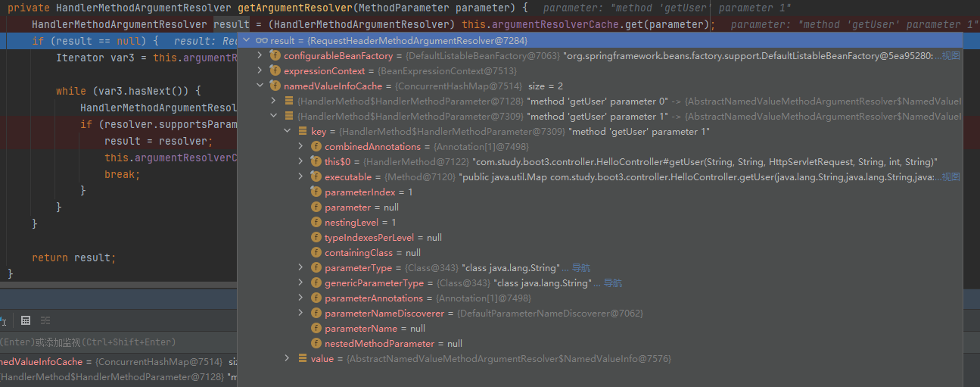Click the field icon of namedValueInfoCache
The height and width of the screenshot is (387, 980).
(275, 86)
